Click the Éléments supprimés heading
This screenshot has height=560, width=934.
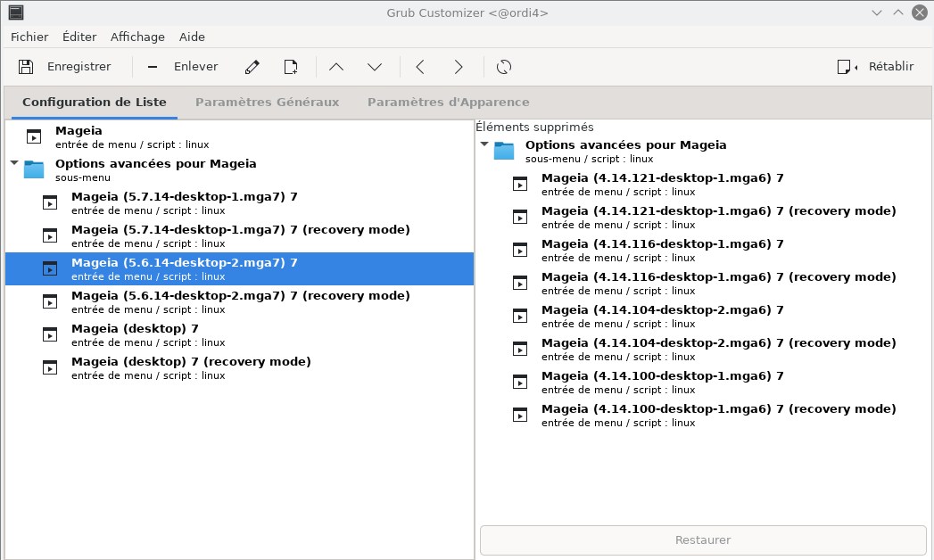point(534,127)
